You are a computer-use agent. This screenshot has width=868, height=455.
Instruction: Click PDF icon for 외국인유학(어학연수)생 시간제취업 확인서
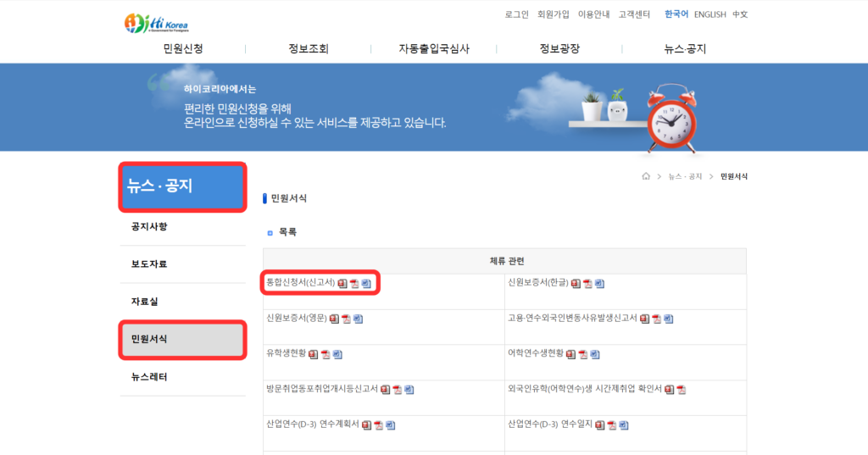point(682,390)
